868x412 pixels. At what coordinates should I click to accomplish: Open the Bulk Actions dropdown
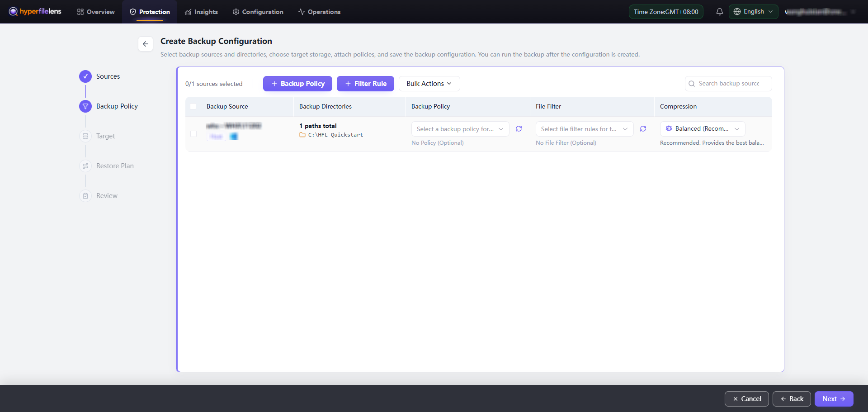click(x=429, y=84)
